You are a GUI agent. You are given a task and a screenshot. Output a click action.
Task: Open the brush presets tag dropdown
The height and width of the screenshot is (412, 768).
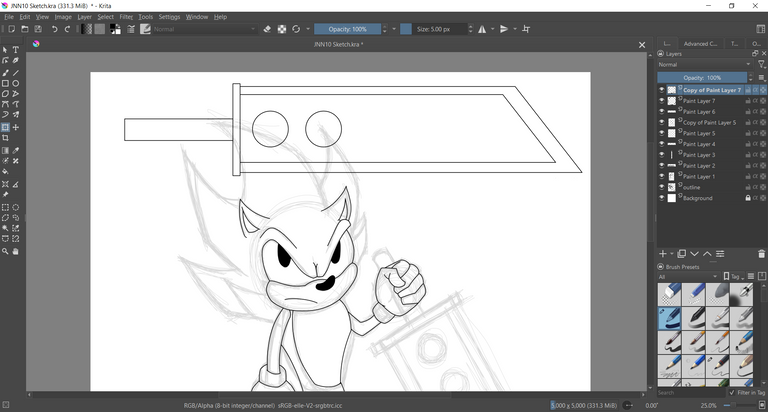(688, 277)
